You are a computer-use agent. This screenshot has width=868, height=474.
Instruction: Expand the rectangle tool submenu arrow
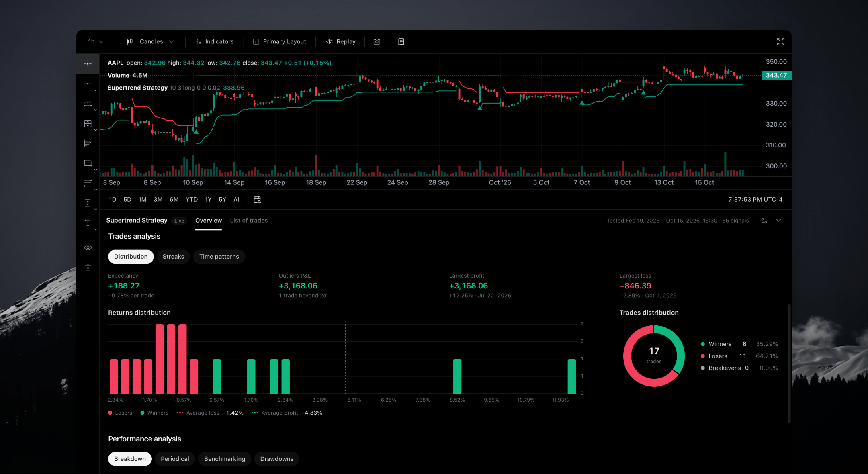click(x=96, y=170)
